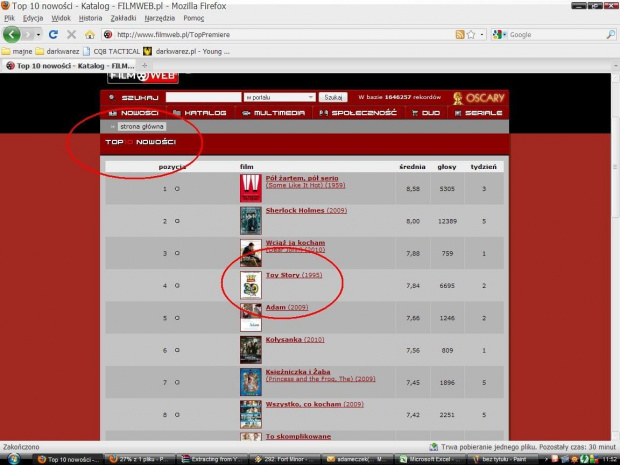This screenshot has width=620, height=465.
Task: Click the Stop loading X icon
Action: click(x=71, y=34)
